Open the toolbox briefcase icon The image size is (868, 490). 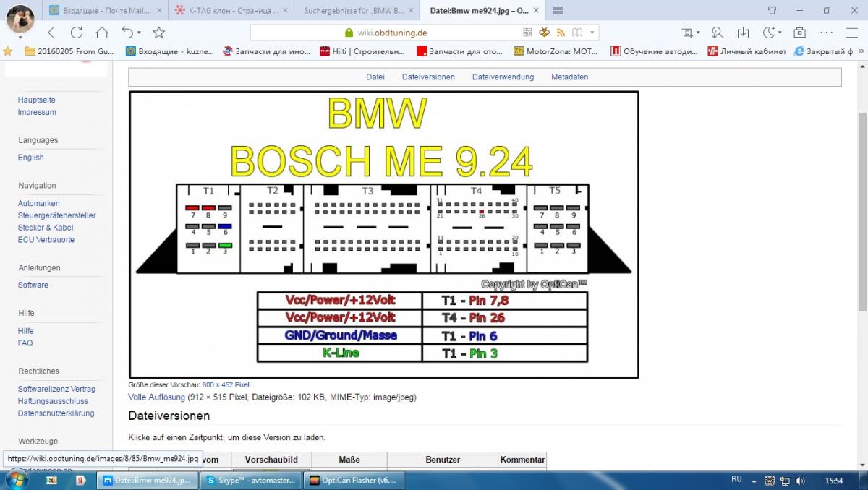pyautogui.click(x=799, y=33)
